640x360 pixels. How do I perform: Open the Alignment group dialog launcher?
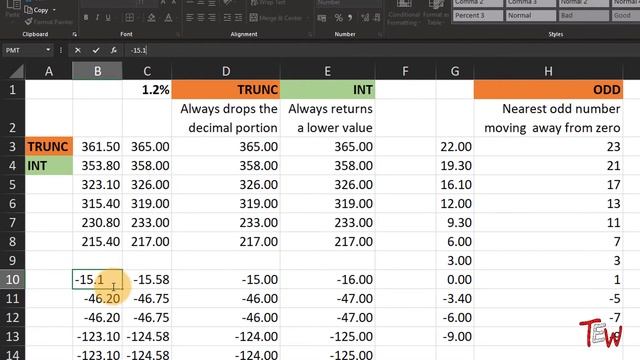tap(310, 35)
